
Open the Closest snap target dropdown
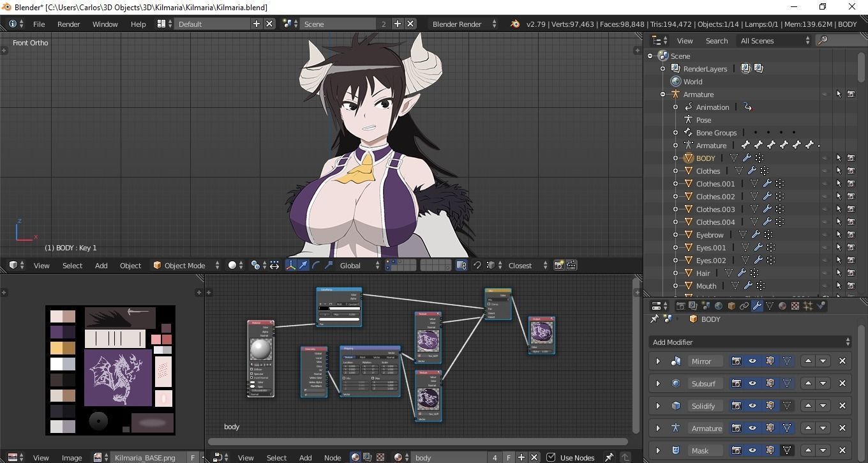click(528, 266)
